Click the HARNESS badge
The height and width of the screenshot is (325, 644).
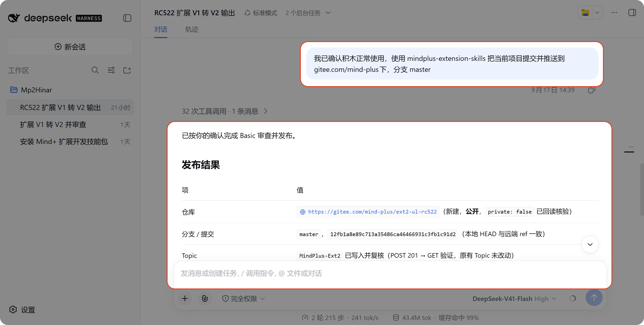(x=89, y=18)
